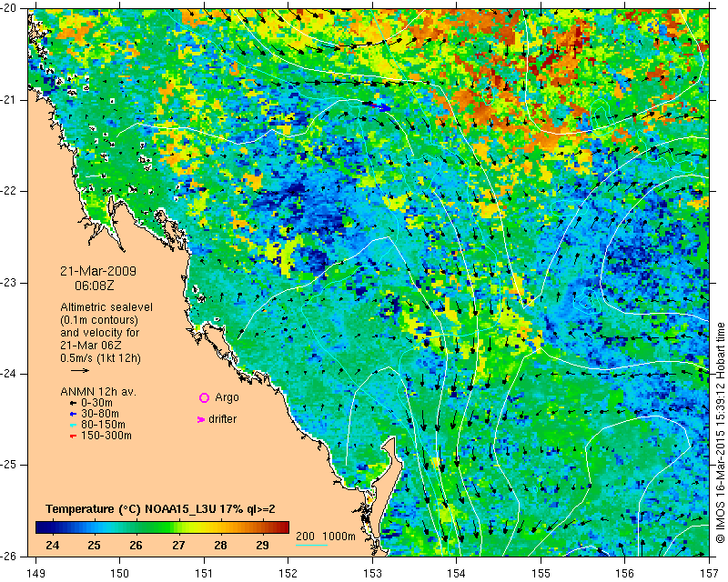This screenshot has height=582, width=728.
Task: Click the longitude axis label '149'
Action: [35, 574]
